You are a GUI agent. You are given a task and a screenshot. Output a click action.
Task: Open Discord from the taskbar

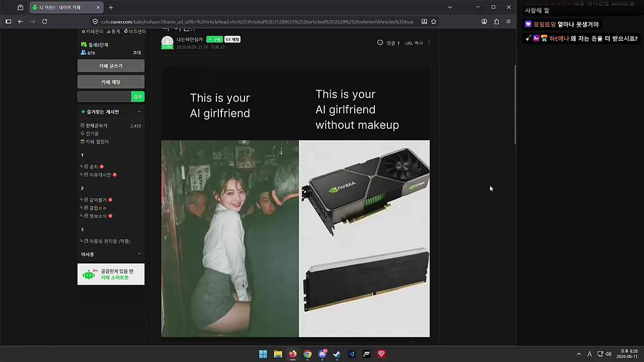pos(323,354)
